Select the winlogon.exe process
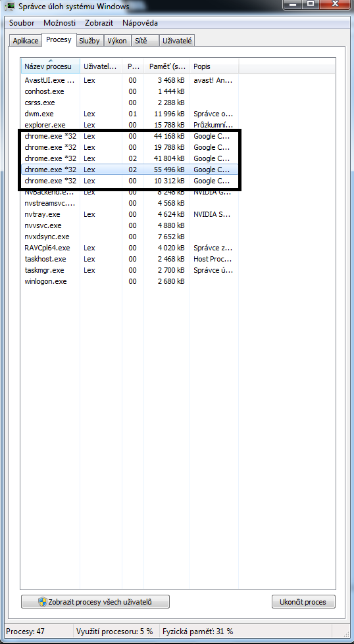The width and height of the screenshot is (354, 644). click(x=130, y=281)
